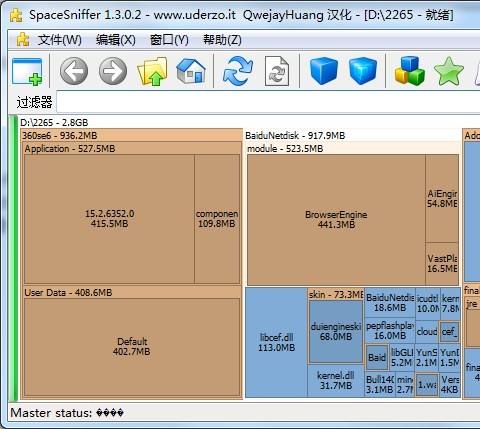This screenshot has height=429, width=480.
Task: Select the duiengineskin 68.0MB block
Action: pos(336,332)
